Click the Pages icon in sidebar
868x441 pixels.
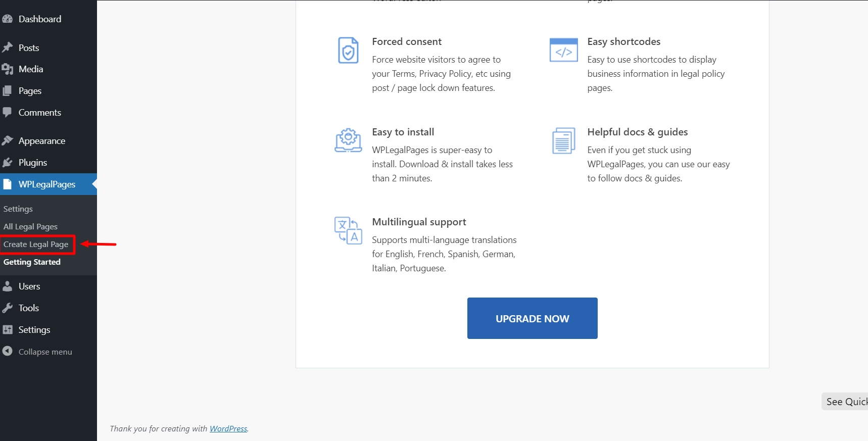(7, 91)
